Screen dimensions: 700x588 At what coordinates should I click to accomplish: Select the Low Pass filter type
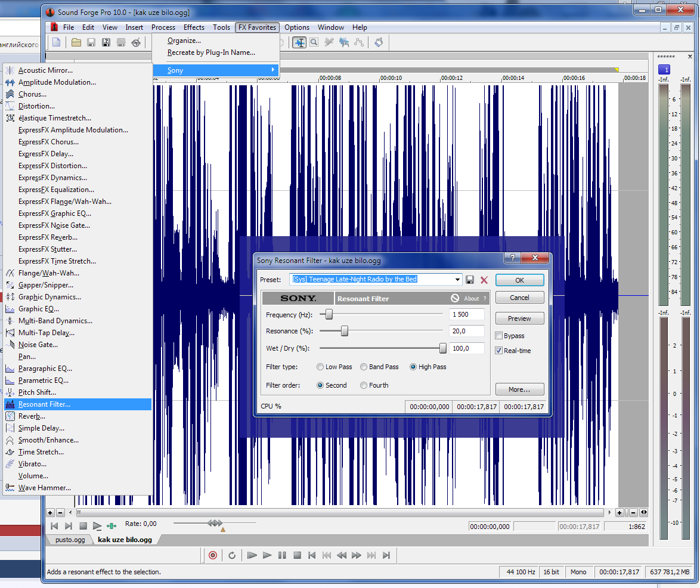click(320, 367)
